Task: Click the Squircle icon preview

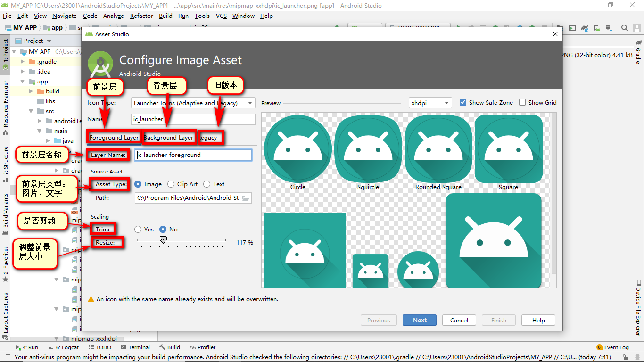Action: [x=368, y=149]
